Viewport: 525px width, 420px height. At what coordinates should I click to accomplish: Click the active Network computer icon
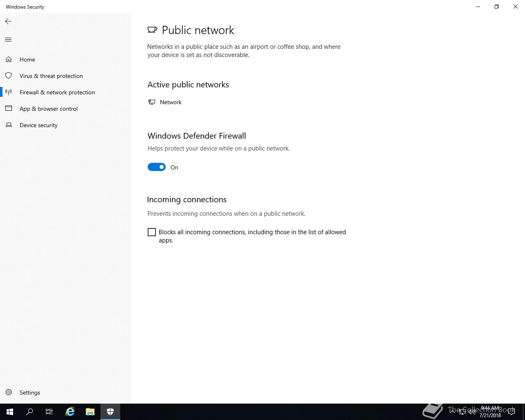click(x=152, y=102)
